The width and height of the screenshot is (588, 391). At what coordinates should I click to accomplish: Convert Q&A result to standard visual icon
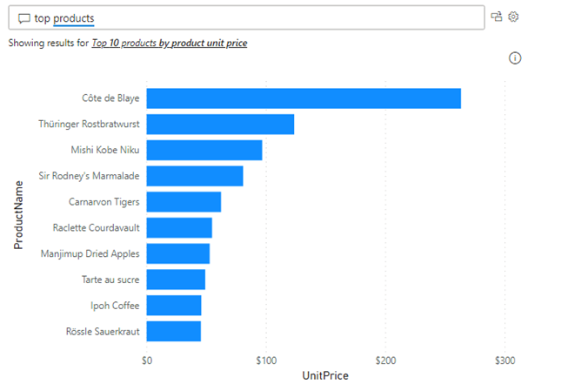[x=497, y=17]
